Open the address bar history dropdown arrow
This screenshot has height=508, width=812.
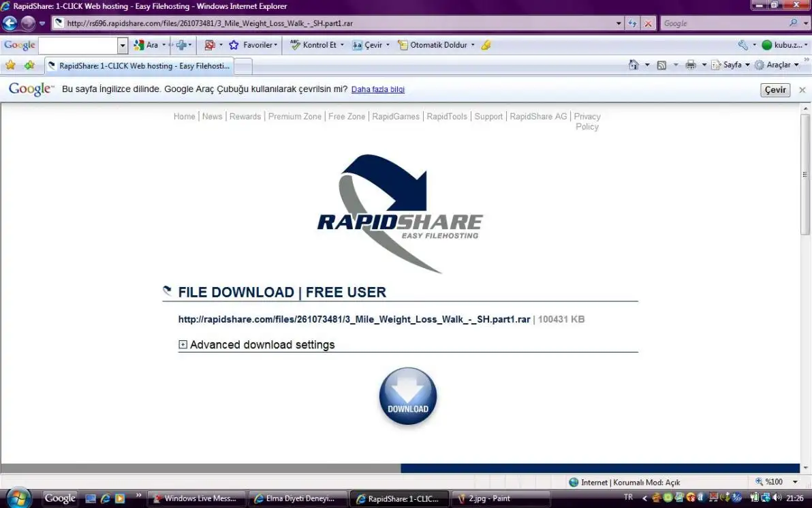coord(619,23)
